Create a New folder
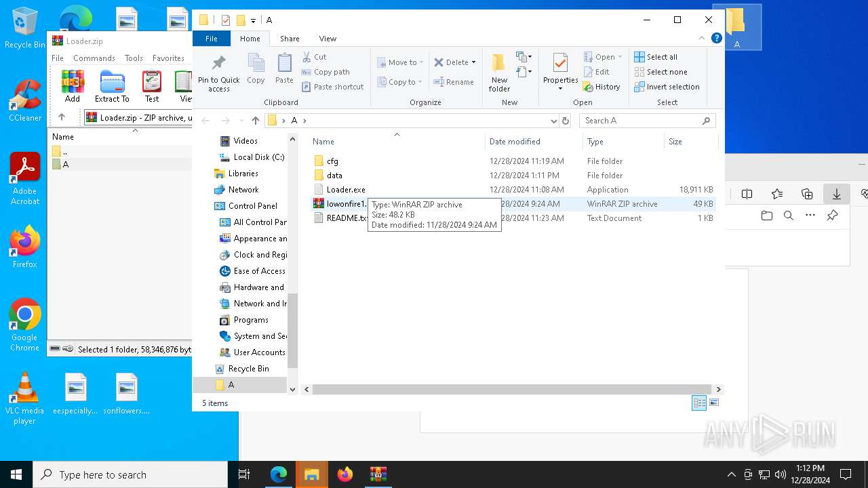 tap(499, 73)
